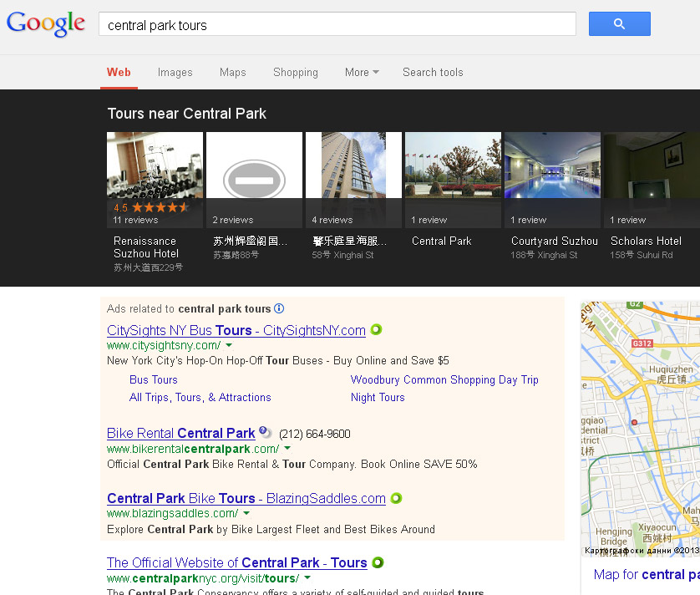The height and width of the screenshot is (595, 700).
Task: Click the ads info circle icon
Action: [x=279, y=308]
